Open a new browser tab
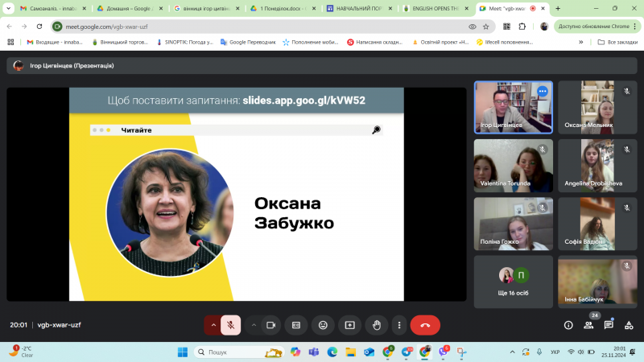 558,8
